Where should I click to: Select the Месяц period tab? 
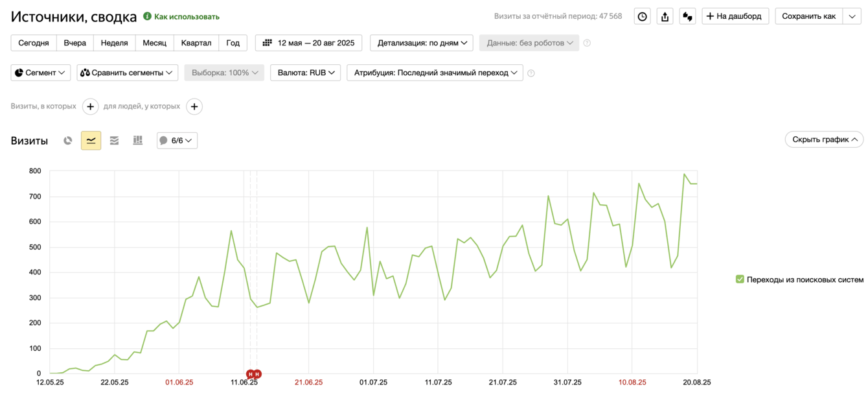click(x=155, y=43)
